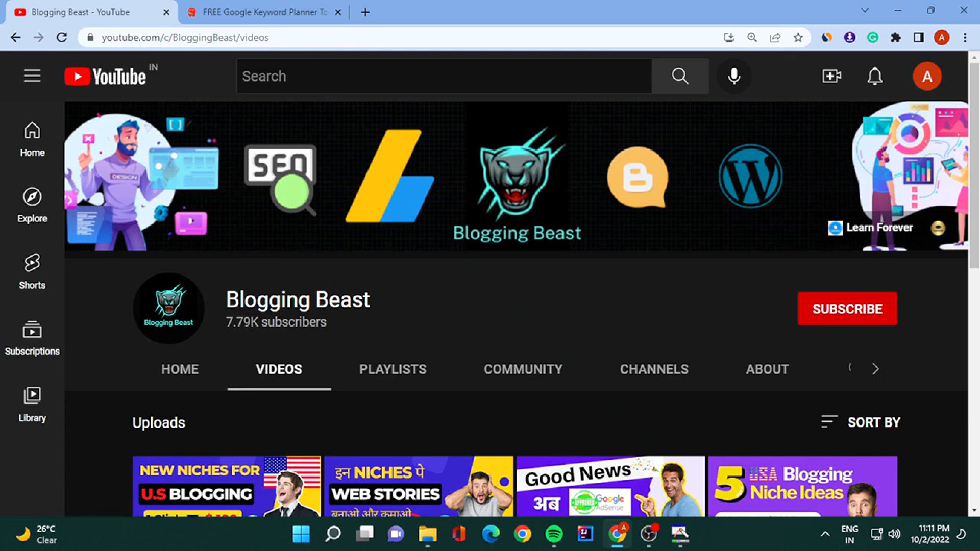Open Library in the sidebar
The height and width of the screenshot is (551, 980).
coord(32,404)
